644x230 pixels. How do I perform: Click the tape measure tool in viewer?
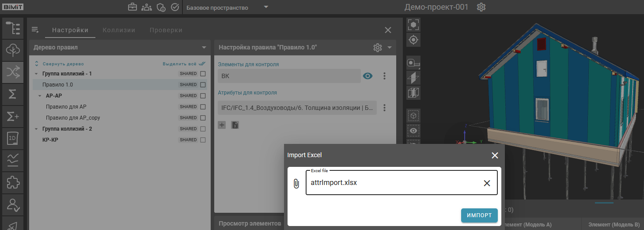413,64
